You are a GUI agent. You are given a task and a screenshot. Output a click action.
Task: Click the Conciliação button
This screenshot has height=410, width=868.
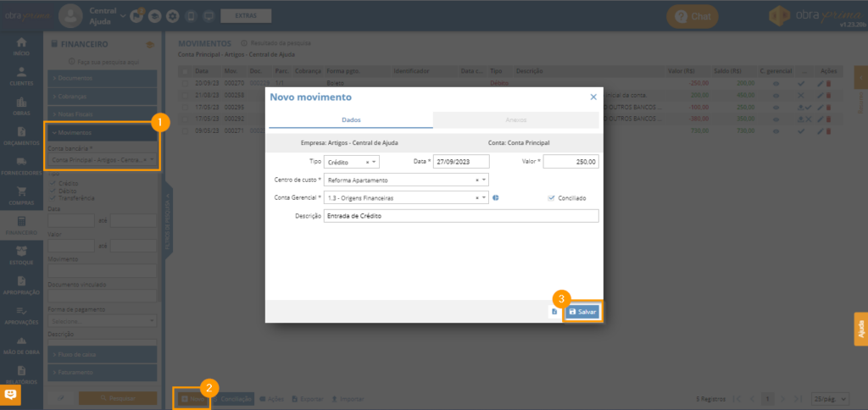coord(233,398)
